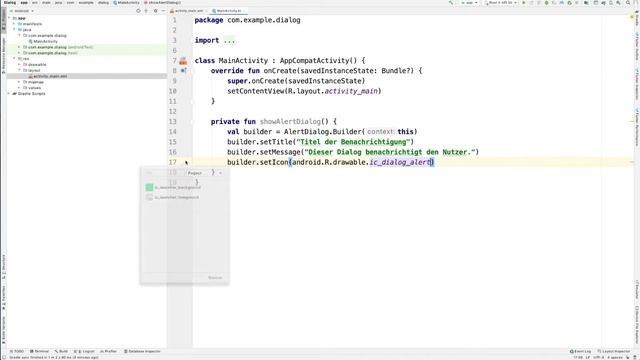Click the green debug bug icon
This screenshot has height=360, width=640.
(x=547, y=3)
